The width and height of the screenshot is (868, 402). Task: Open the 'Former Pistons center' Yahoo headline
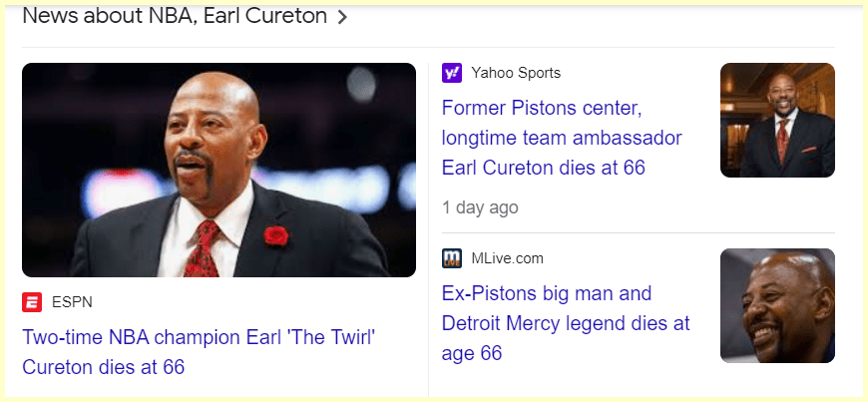[562, 137]
